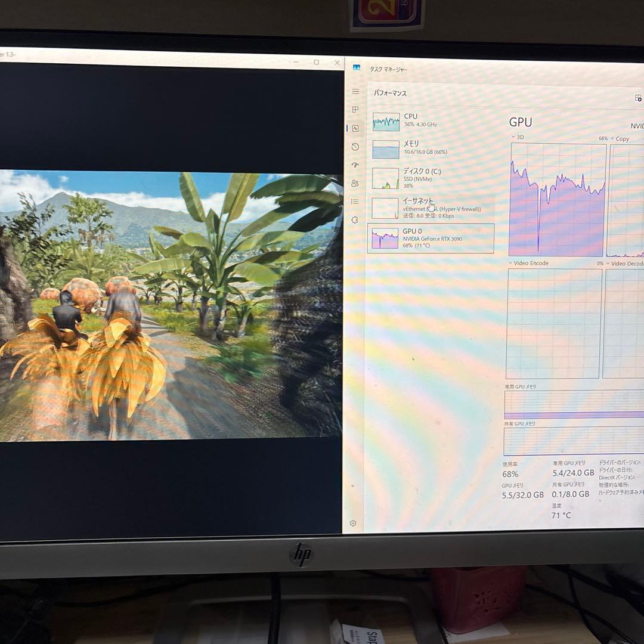Open the App history page
The height and width of the screenshot is (644, 644).
(x=355, y=146)
